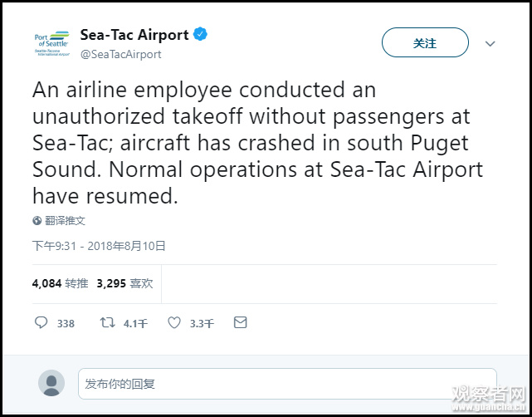Open direct message envelope icon

point(240,323)
